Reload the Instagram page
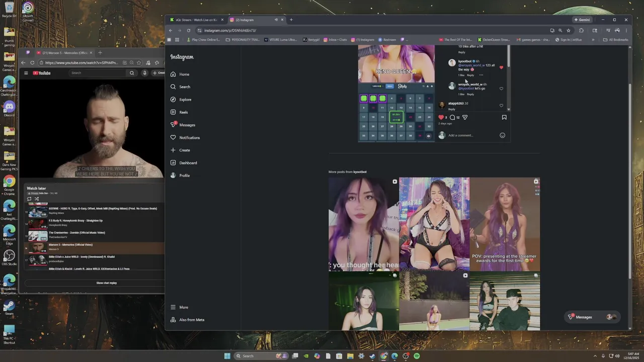Viewport: 644px width, 362px height. [189, 30]
